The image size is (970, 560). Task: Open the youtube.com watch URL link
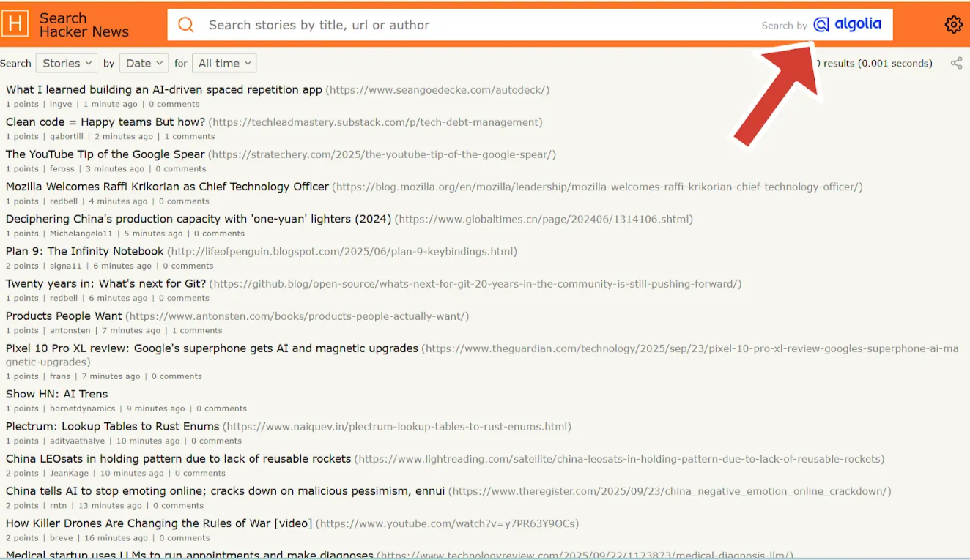tap(447, 523)
